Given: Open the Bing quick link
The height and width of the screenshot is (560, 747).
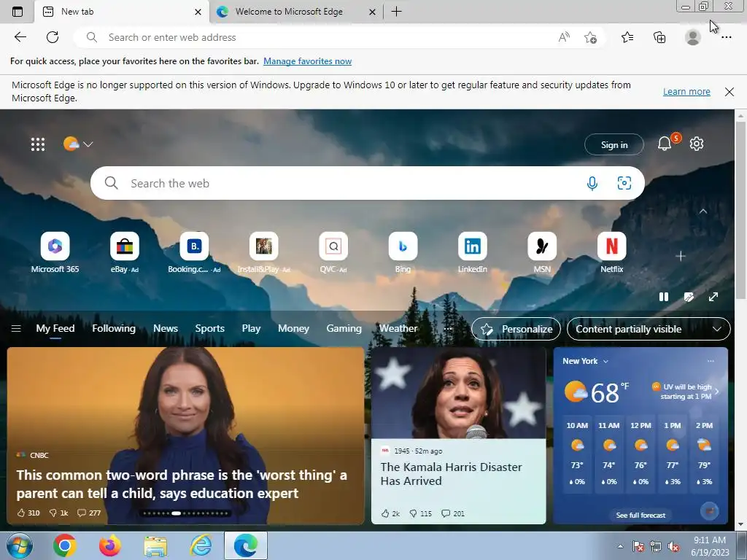Looking at the screenshot, I should tap(403, 253).
